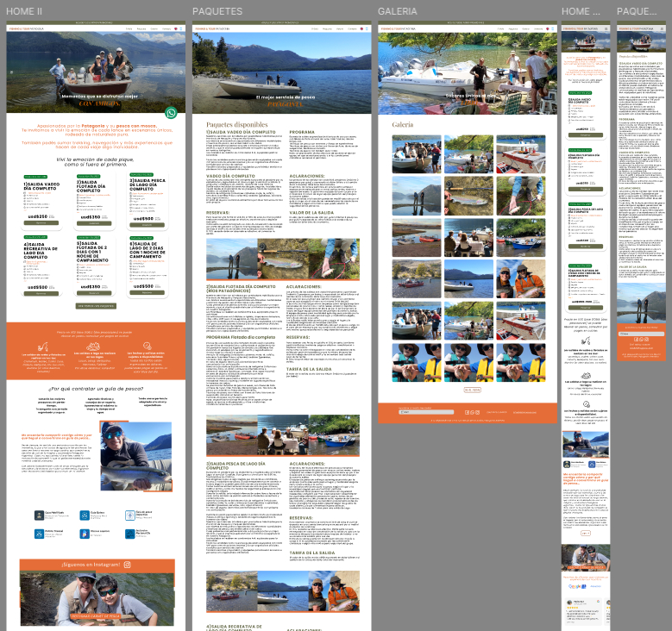
Task: Click the hero carousel right arrow in HOME II
Action: (x=181, y=72)
